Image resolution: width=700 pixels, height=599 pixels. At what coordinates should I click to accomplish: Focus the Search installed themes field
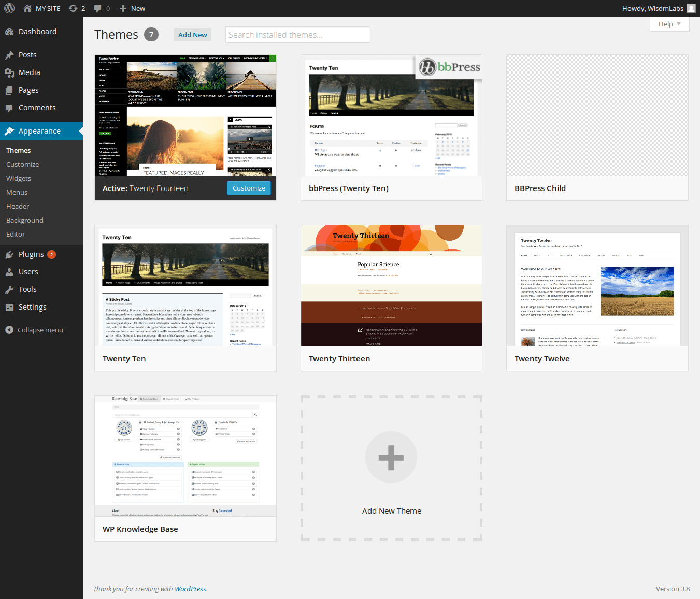298,35
